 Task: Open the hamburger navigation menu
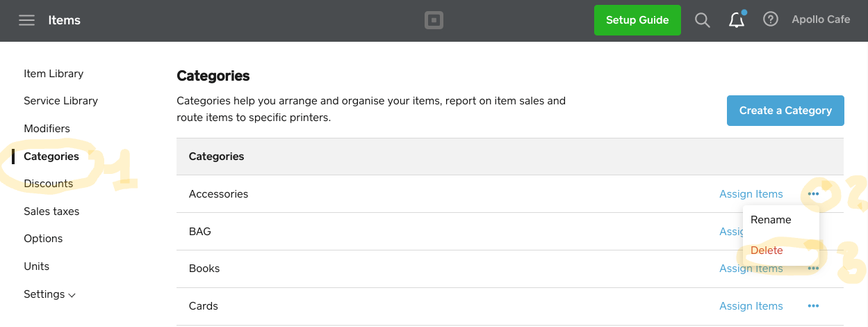click(26, 20)
